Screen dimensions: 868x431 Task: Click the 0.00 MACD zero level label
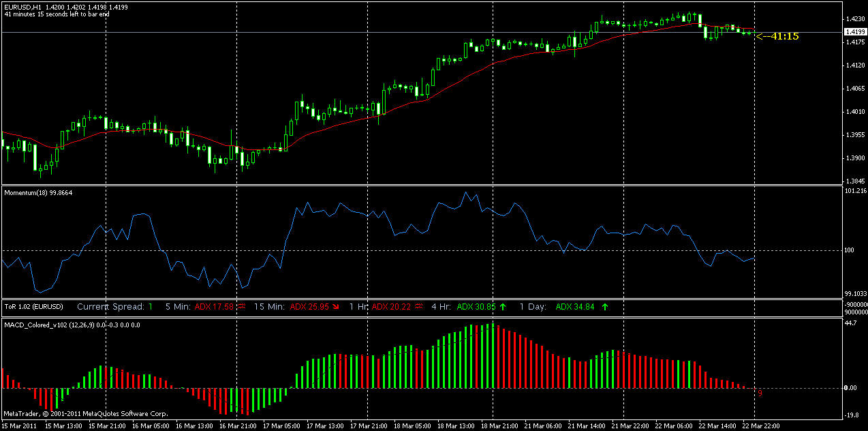850,388
